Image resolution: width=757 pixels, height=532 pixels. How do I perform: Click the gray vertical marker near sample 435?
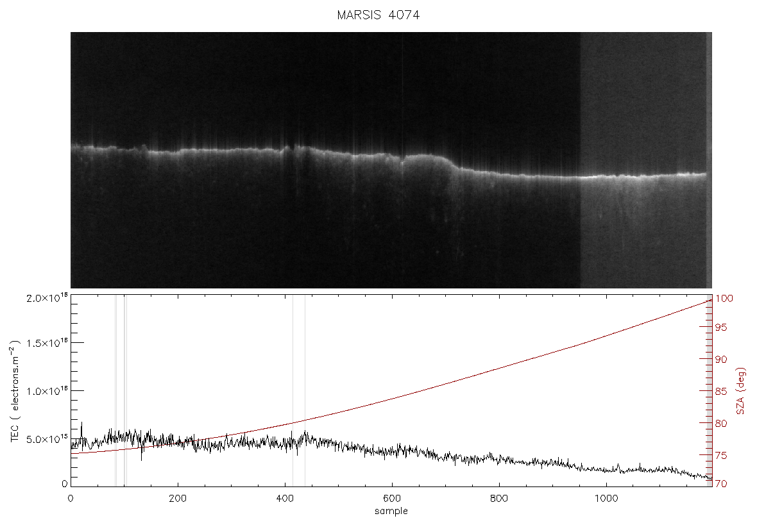(x=305, y=391)
